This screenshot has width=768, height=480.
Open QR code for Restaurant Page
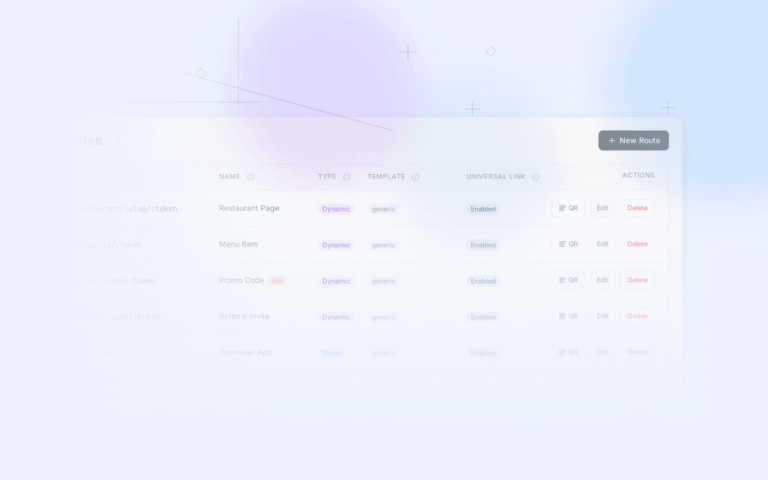pyautogui.click(x=568, y=208)
